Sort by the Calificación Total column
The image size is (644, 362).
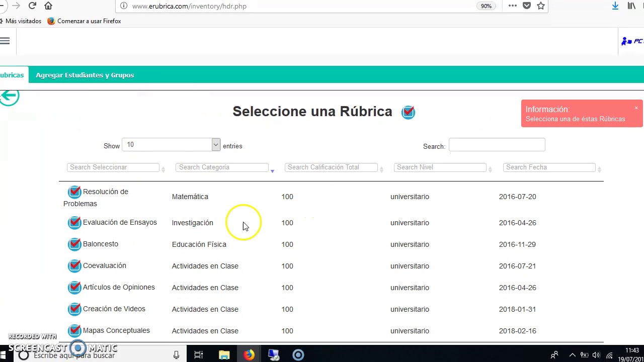pyautogui.click(x=381, y=169)
